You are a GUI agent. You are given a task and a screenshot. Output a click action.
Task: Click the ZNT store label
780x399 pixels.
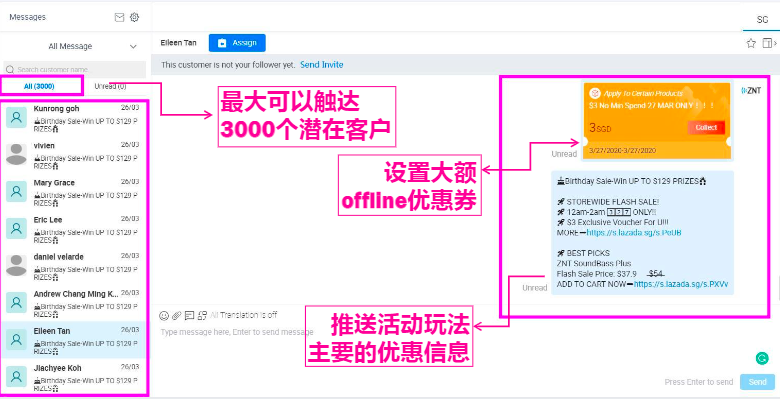[751, 91]
